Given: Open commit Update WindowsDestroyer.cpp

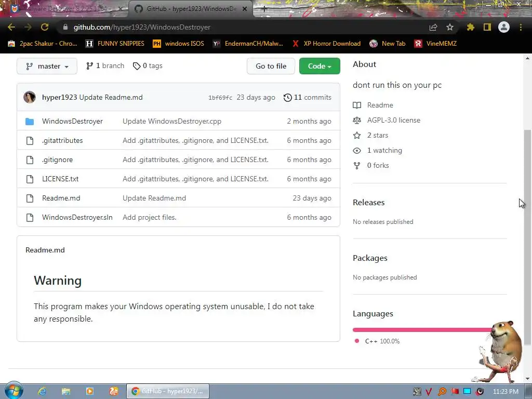Looking at the screenshot, I should (x=172, y=121).
